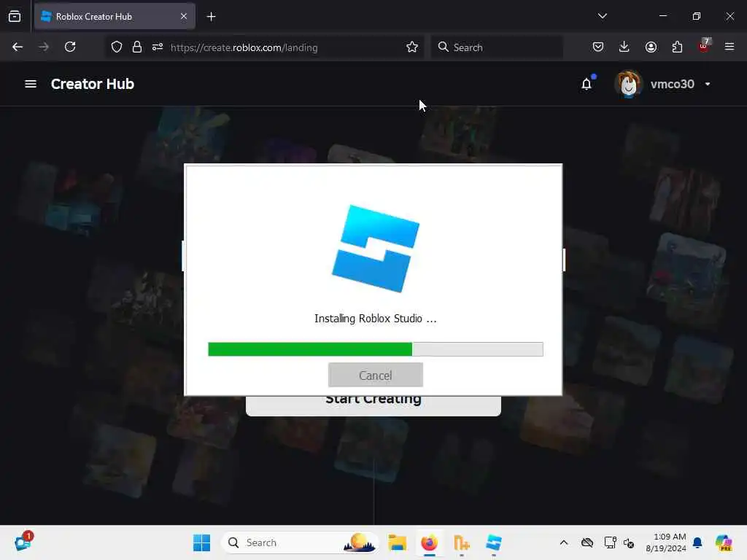Image resolution: width=747 pixels, height=560 pixels.
Task: Open site permissions icon in address bar
Action: [x=158, y=47]
